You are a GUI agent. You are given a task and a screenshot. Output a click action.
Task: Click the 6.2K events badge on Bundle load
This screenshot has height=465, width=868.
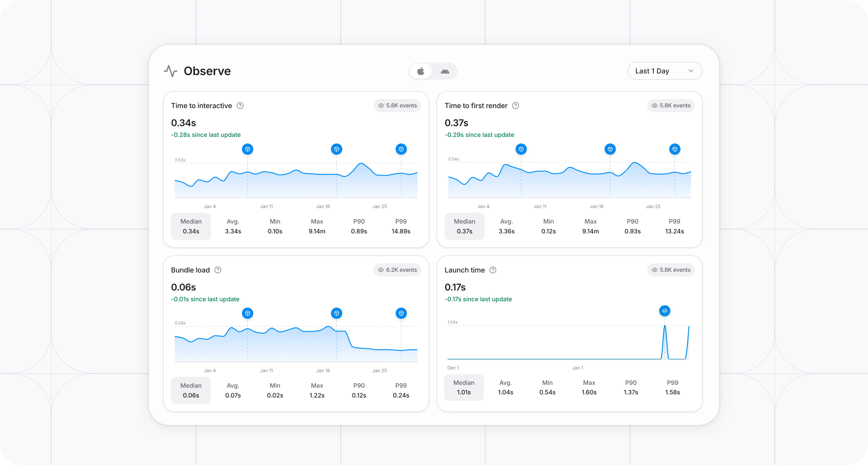click(397, 270)
